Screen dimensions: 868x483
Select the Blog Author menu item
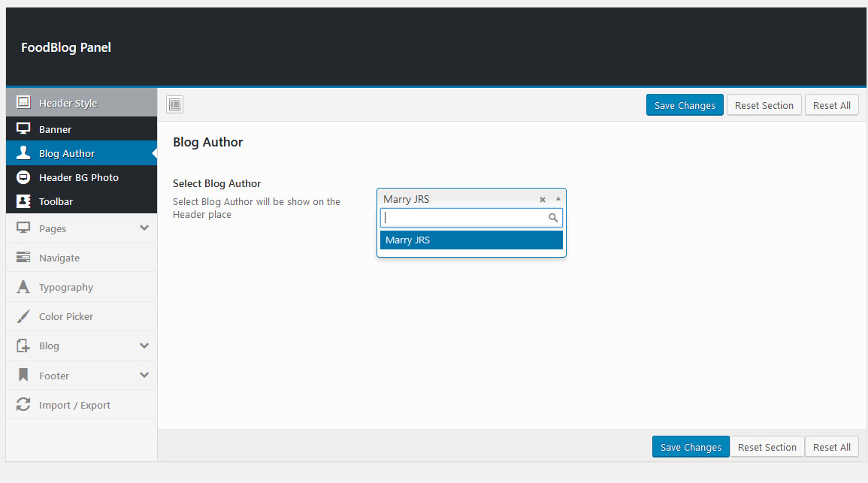[81, 153]
